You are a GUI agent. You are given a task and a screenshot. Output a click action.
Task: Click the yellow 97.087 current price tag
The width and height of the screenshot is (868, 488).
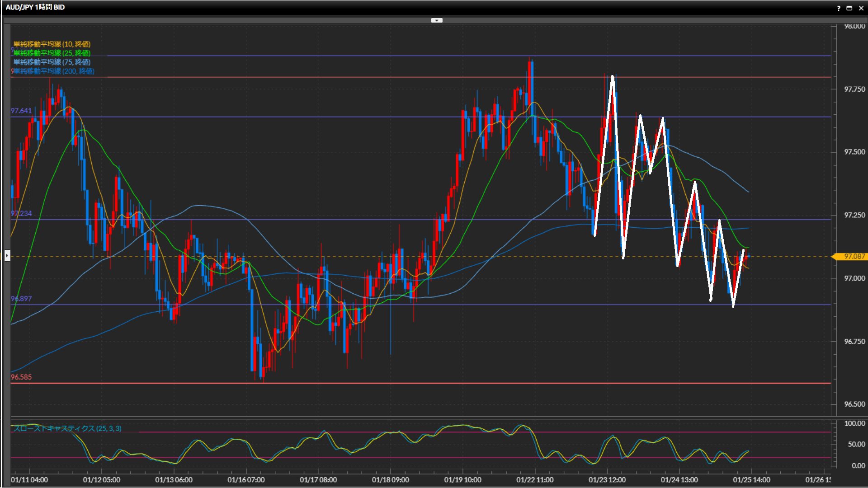854,257
